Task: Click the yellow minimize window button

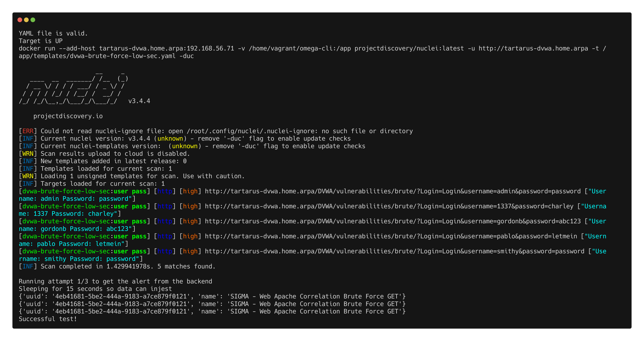Action: [26, 20]
